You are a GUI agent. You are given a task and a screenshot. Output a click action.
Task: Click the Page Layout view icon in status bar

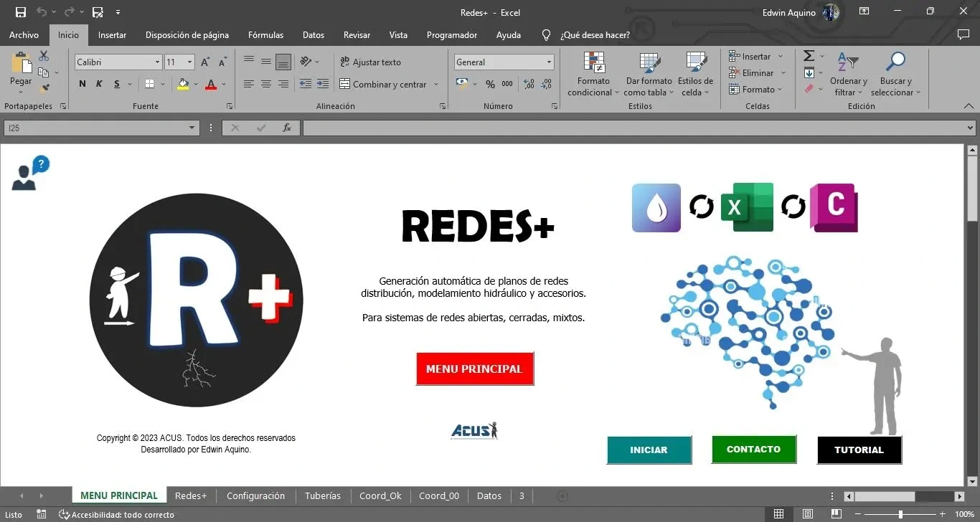808,514
